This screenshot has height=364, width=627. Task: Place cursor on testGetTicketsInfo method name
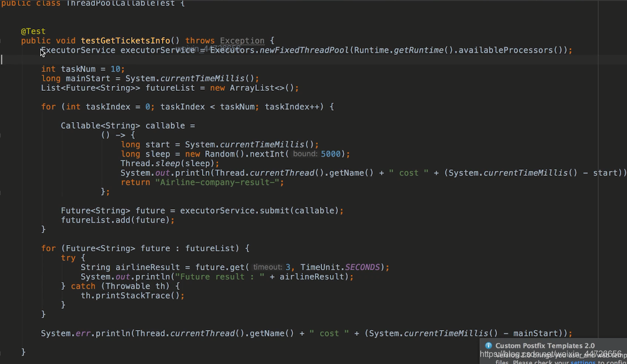tap(125, 41)
